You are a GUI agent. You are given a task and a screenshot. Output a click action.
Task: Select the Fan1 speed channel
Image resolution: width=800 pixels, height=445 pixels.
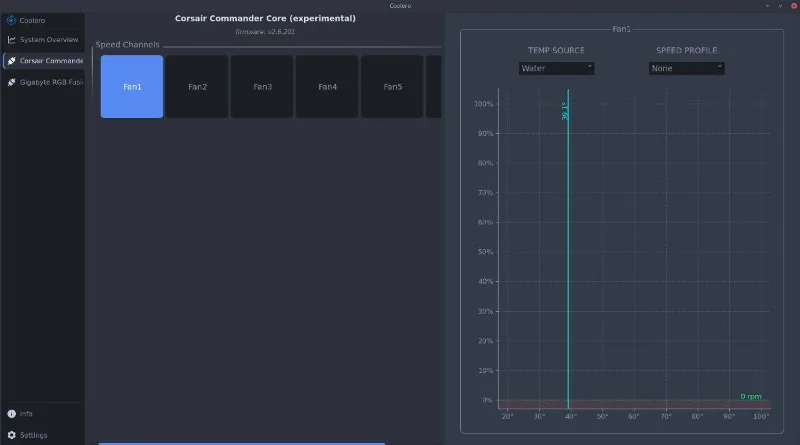point(132,87)
